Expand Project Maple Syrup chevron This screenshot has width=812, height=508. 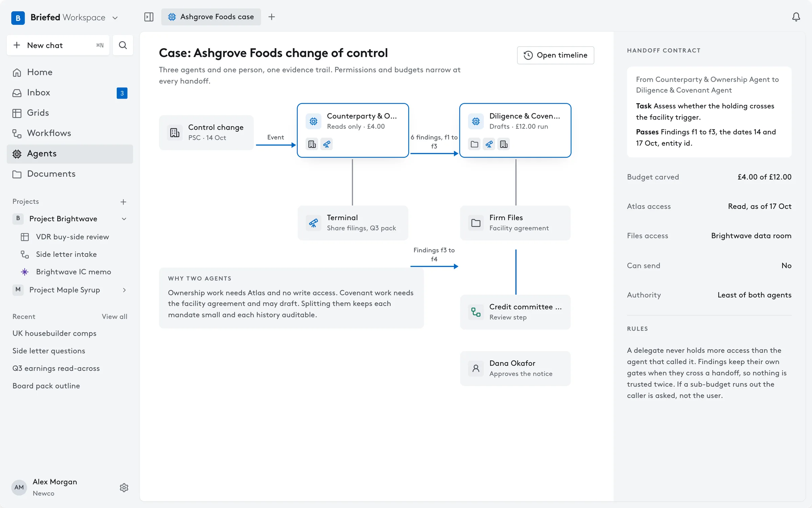point(124,290)
